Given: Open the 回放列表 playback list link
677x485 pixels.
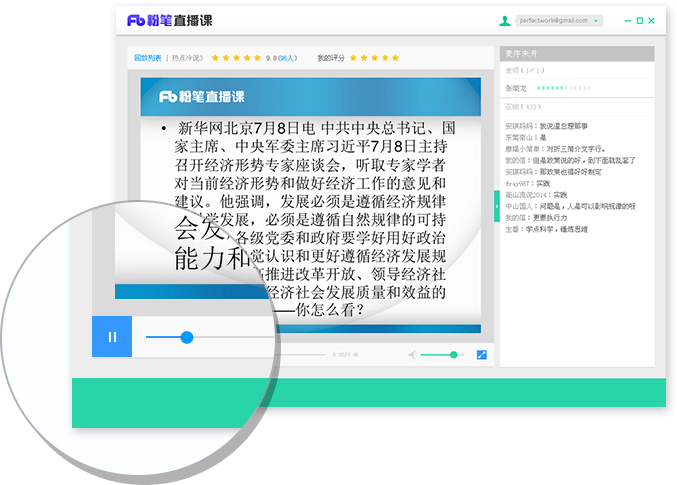Looking at the screenshot, I should 148,58.
